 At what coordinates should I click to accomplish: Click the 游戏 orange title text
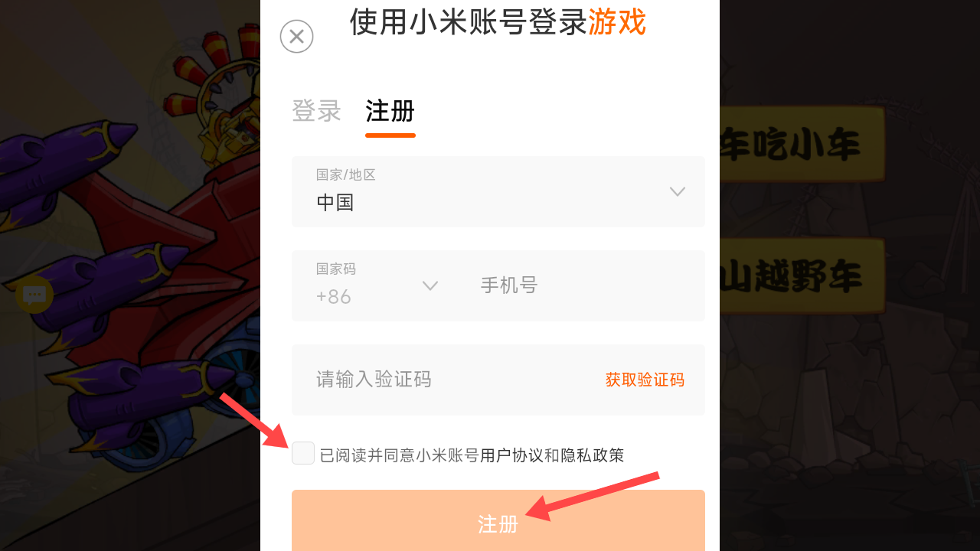(617, 21)
